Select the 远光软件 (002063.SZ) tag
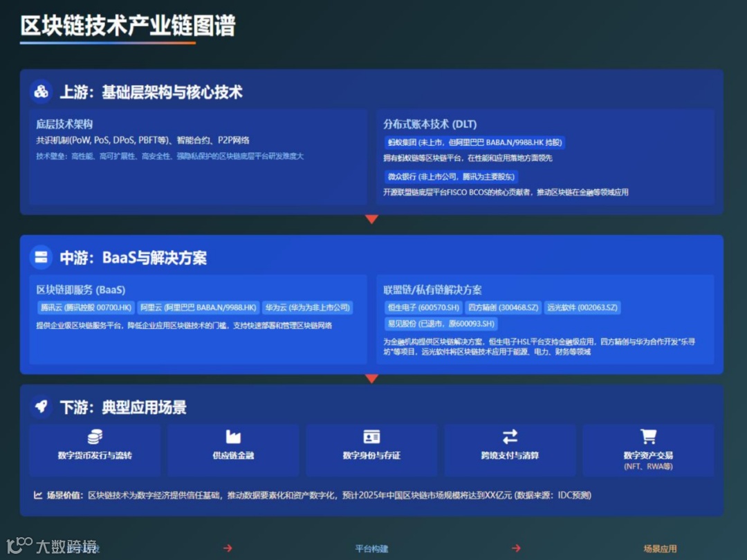Screen dimensions: 747x560 click(582, 308)
